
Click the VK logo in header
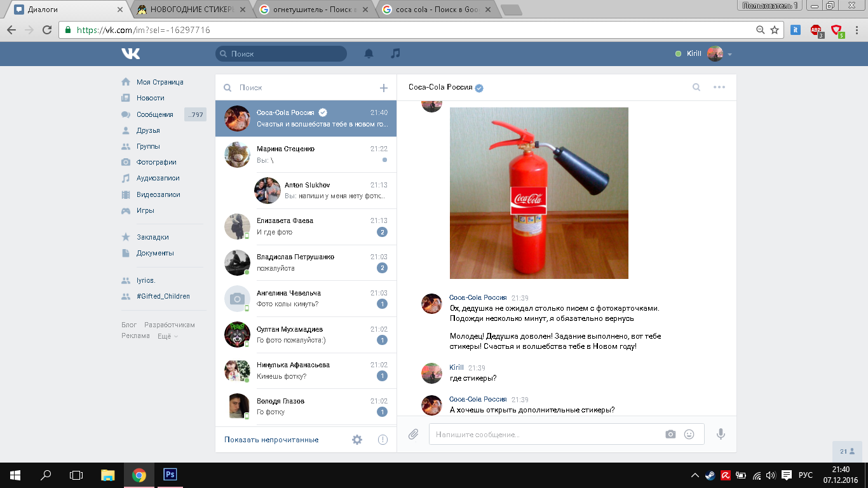(131, 54)
